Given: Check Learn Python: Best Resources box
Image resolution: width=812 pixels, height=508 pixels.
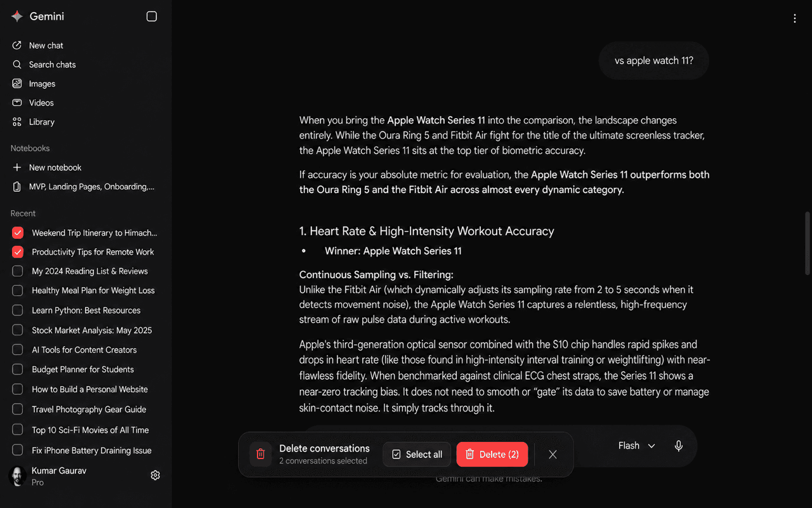Looking at the screenshot, I should (x=18, y=311).
